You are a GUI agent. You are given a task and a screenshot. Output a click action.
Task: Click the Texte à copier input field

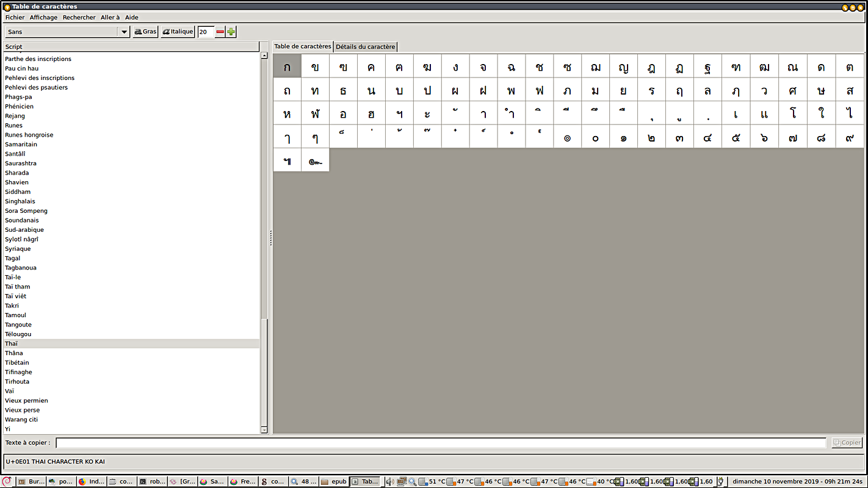pyautogui.click(x=441, y=443)
